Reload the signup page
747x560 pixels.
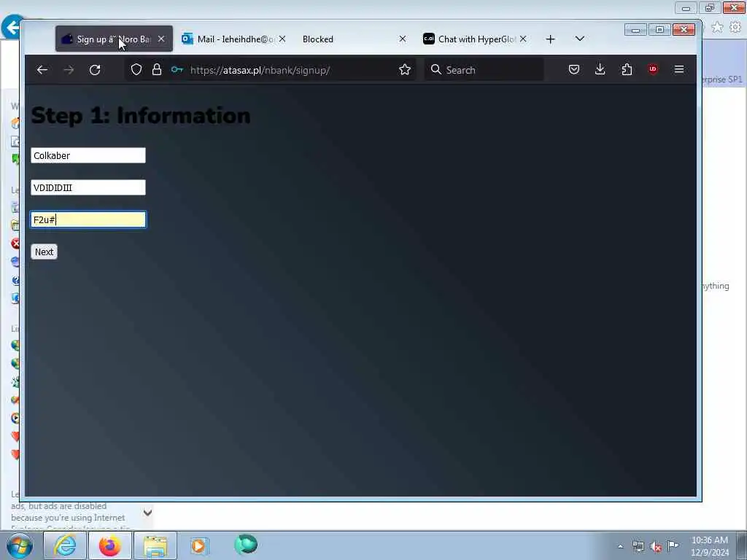pyautogui.click(x=95, y=70)
